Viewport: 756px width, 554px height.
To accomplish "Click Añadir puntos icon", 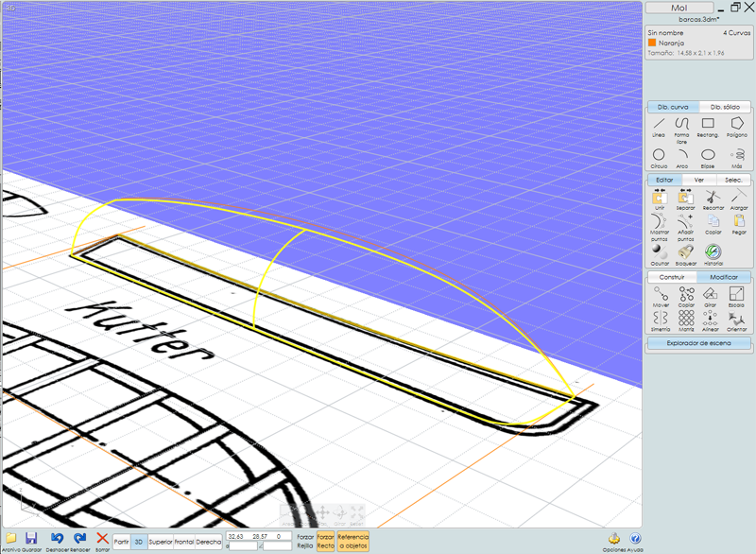I will (685, 227).
